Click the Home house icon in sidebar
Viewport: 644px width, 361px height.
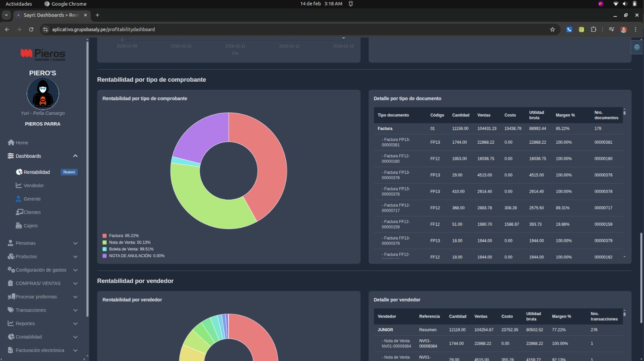[11, 142]
